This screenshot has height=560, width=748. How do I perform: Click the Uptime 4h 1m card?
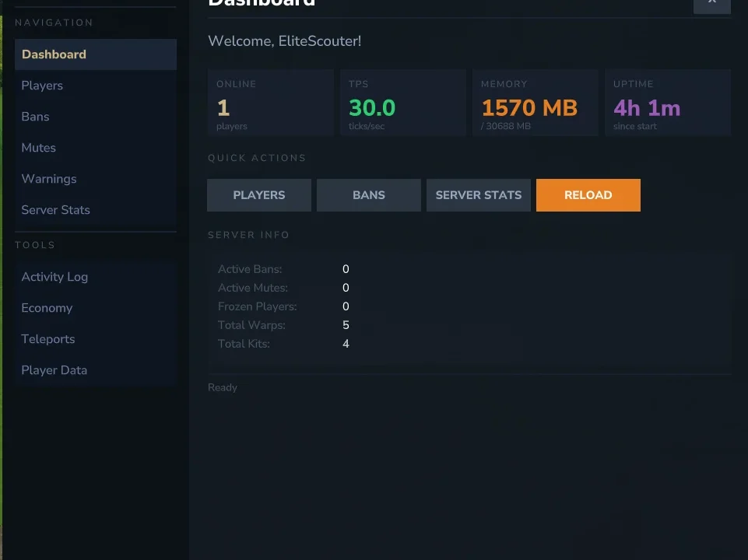[x=668, y=103]
